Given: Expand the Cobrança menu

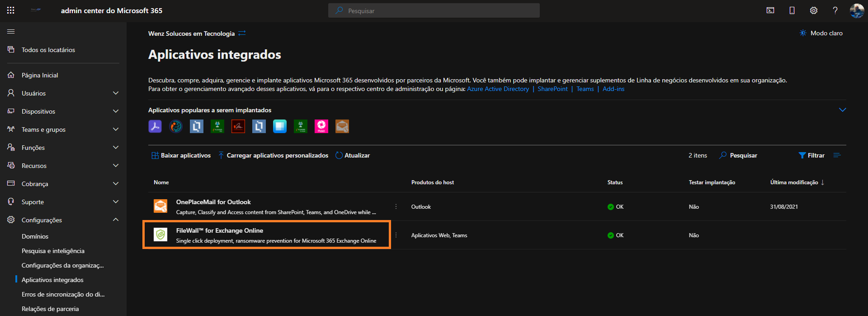Looking at the screenshot, I should 63,184.
